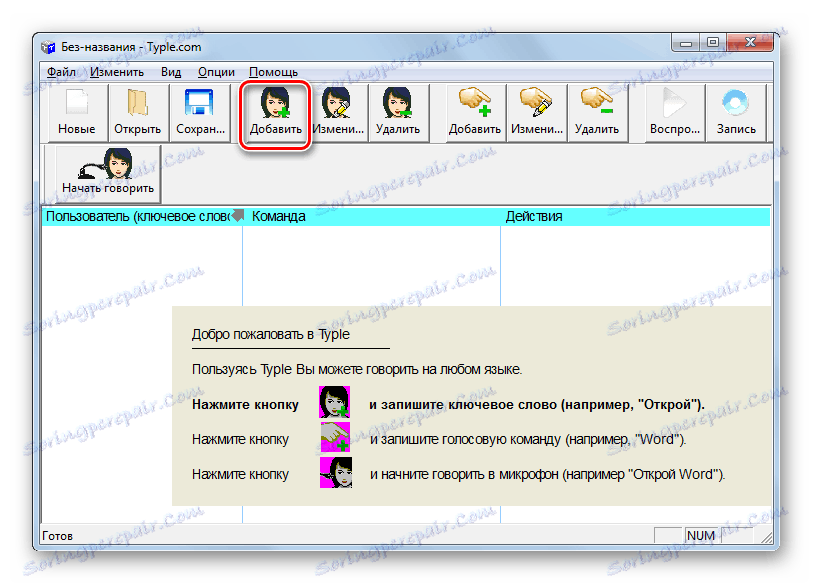Viewport: 813px width, 584px height.
Task: Open the Изменить menu
Action: coord(117,72)
